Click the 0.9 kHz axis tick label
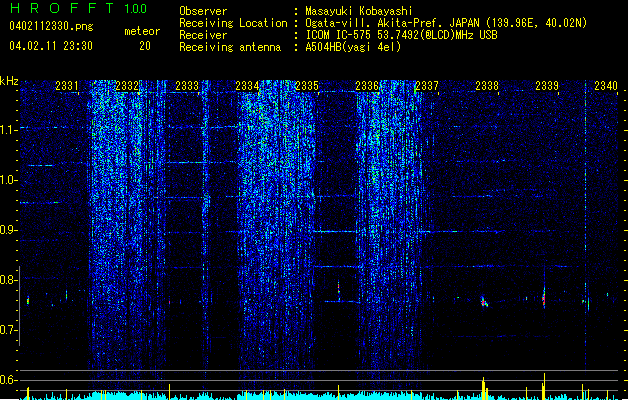The width and height of the screenshot is (629, 400). 9,230
